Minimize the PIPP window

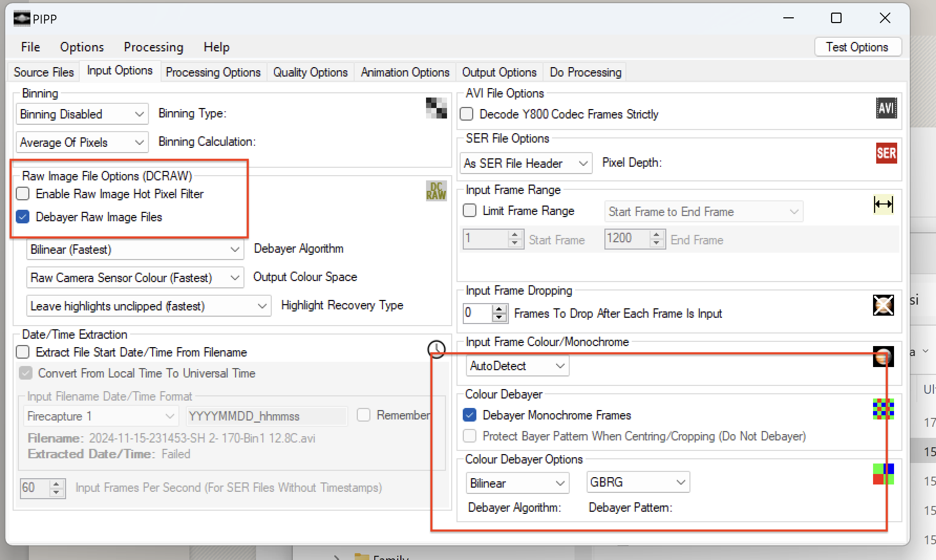pos(789,18)
